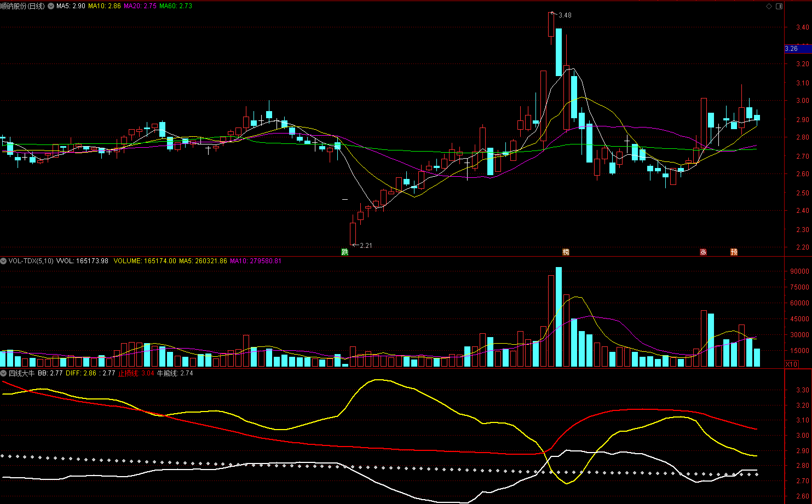Expand the VOL-TDX indicator dropdown arrow
The height and width of the screenshot is (504, 812).
[3, 261]
